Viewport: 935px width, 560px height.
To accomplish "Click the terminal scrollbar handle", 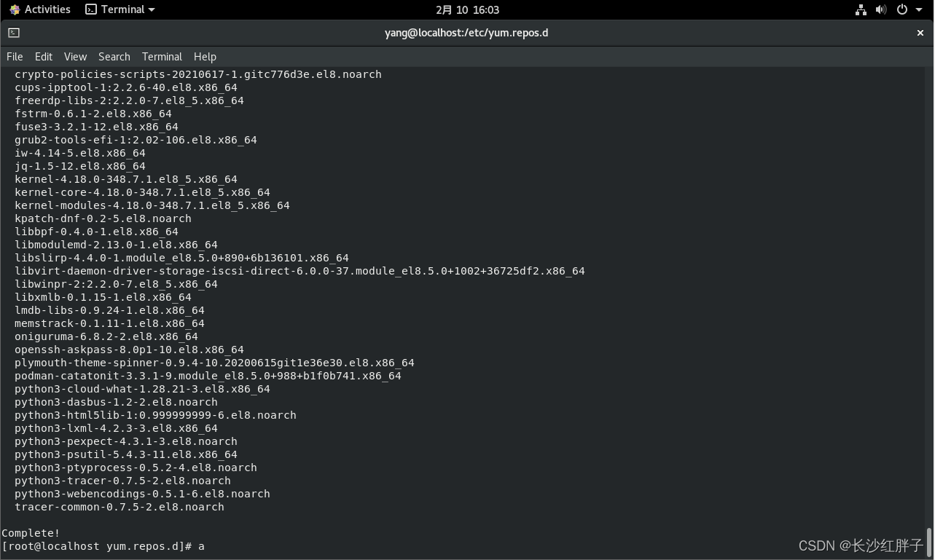I will pyautogui.click(x=929, y=542).
